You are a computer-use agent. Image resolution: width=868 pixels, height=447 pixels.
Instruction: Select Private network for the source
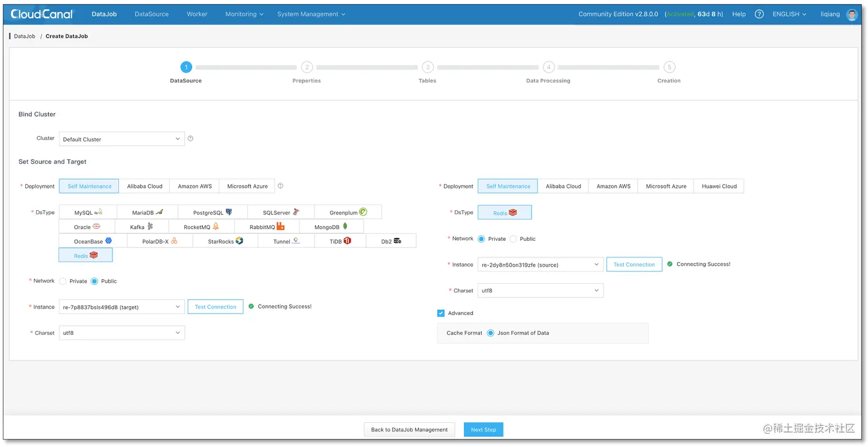pos(63,281)
